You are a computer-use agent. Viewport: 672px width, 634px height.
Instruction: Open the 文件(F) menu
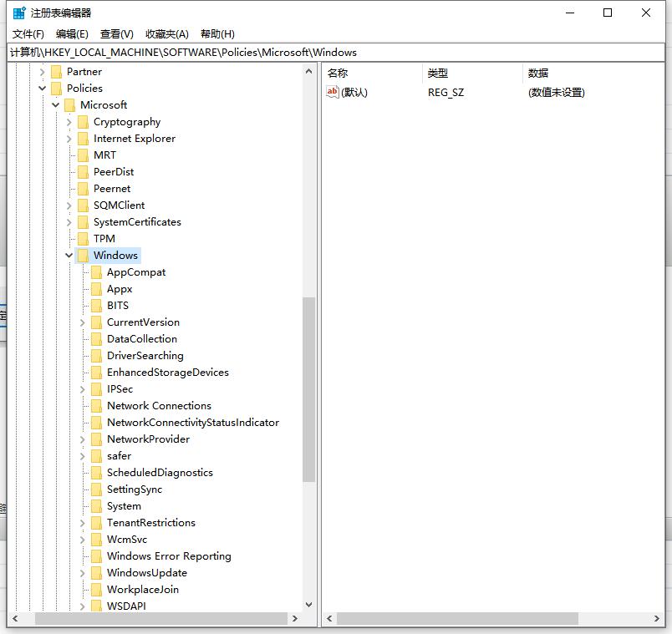click(x=28, y=34)
